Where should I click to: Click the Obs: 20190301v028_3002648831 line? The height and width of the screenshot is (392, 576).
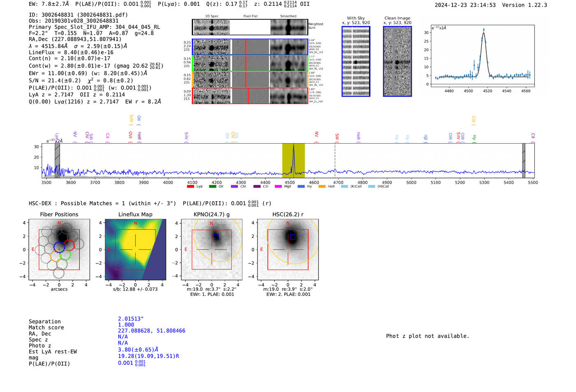pyautogui.click(x=74, y=21)
